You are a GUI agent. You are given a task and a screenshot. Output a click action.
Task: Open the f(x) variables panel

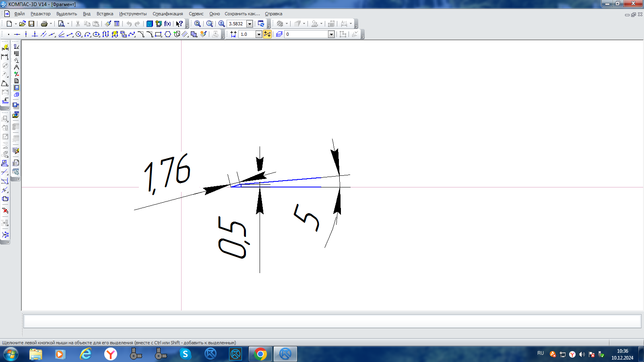tap(167, 24)
